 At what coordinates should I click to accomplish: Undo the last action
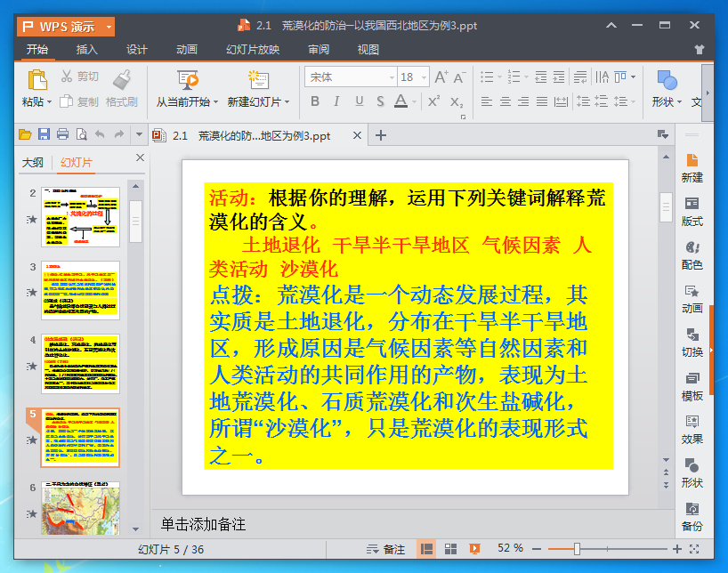[x=100, y=134]
